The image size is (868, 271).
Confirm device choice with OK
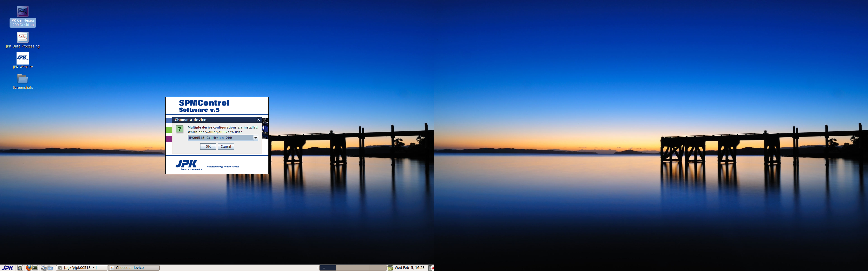click(208, 146)
